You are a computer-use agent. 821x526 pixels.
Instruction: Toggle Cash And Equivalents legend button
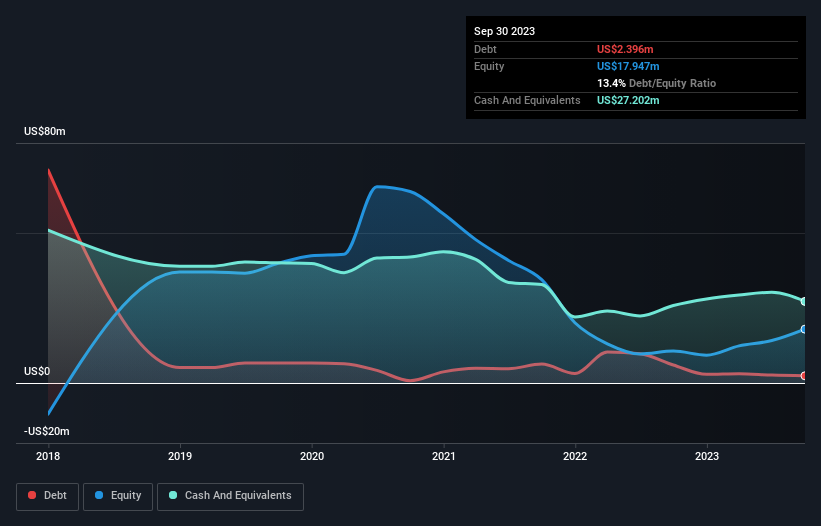point(230,496)
